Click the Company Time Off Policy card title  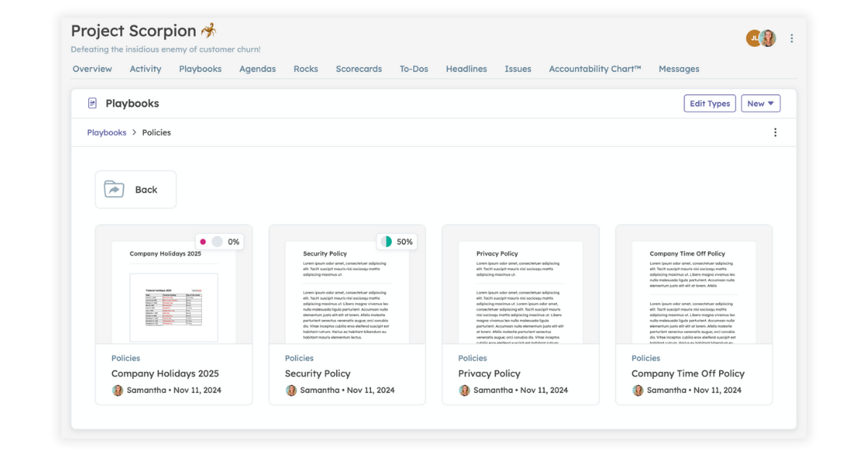click(688, 373)
